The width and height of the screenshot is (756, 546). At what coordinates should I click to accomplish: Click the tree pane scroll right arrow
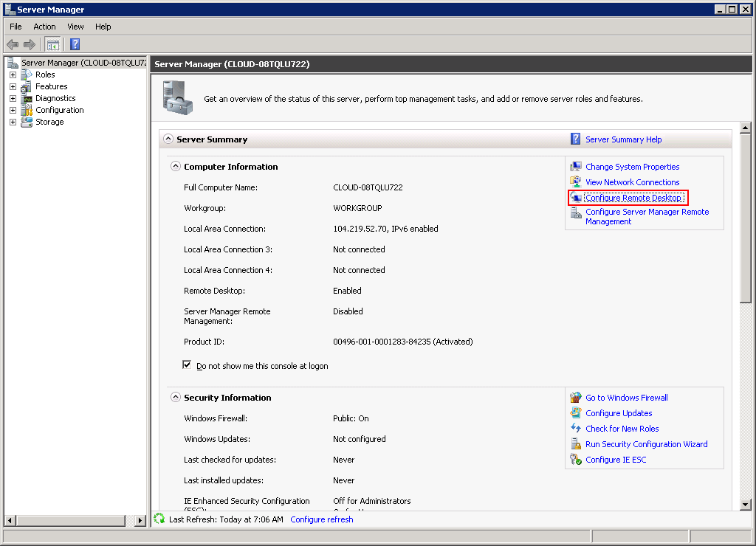point(140,520)
